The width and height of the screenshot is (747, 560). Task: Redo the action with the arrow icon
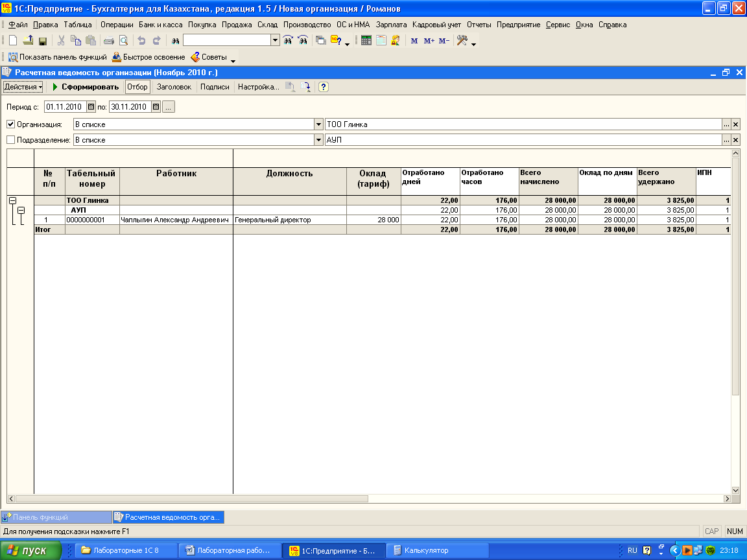pos(156,40)
